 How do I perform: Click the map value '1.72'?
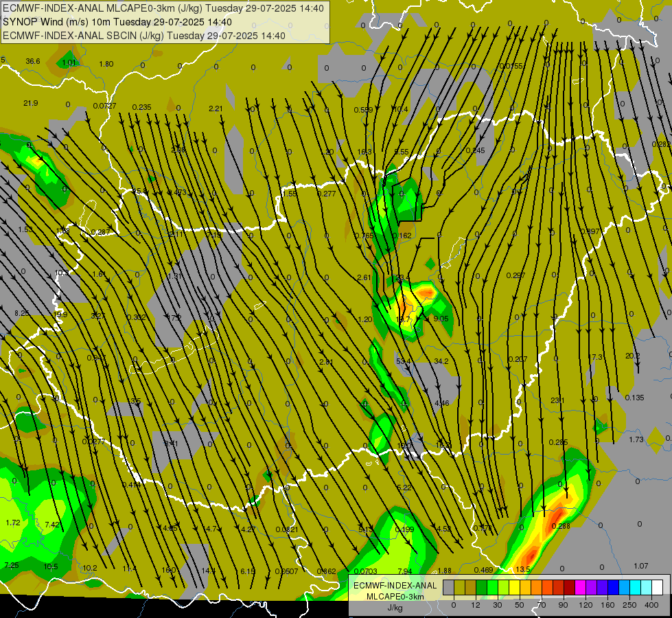tap(13, 523)
